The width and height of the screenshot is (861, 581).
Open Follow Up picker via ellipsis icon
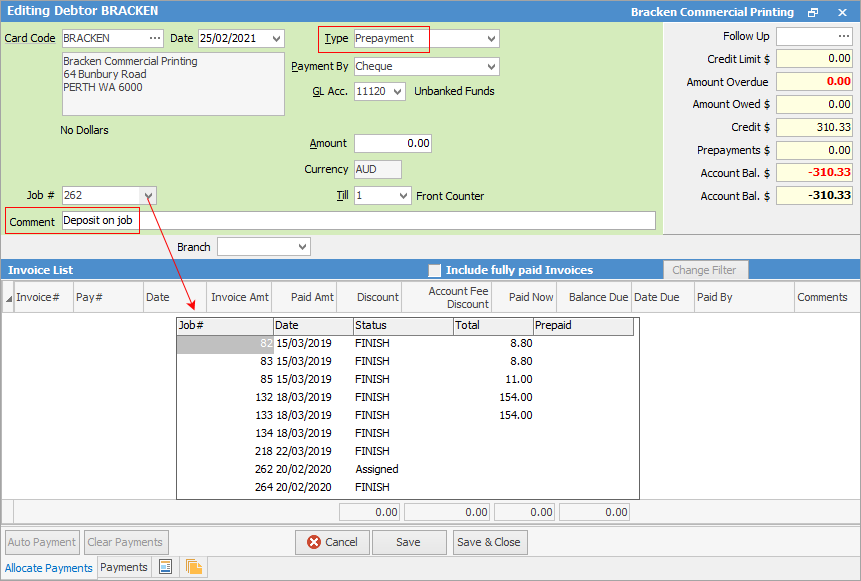843,37
